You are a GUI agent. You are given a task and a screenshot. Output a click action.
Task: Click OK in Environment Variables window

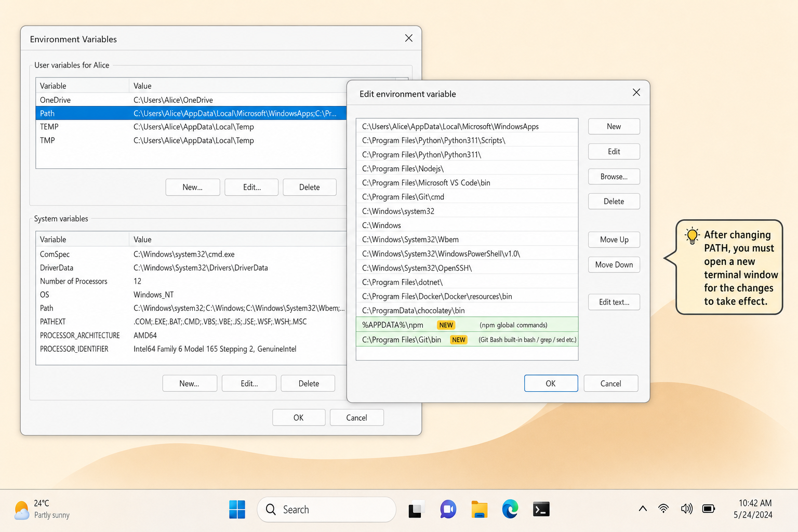pos(299,418)
